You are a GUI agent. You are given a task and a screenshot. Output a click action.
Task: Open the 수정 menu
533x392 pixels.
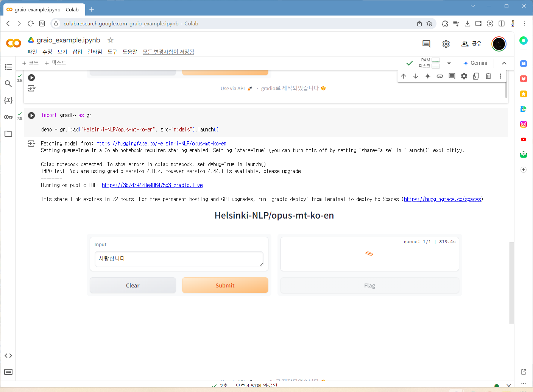[x=47, y=52]
